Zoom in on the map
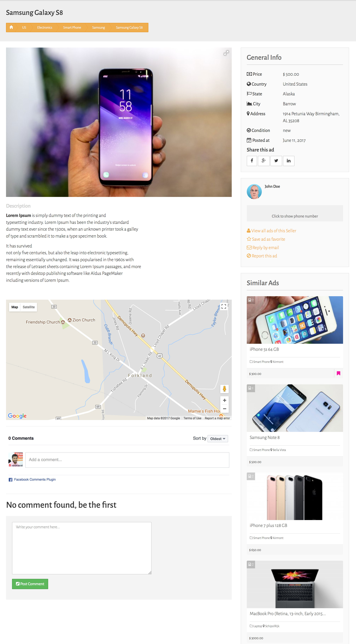Viewport: 356px width, 644px height. click(224, 400)
